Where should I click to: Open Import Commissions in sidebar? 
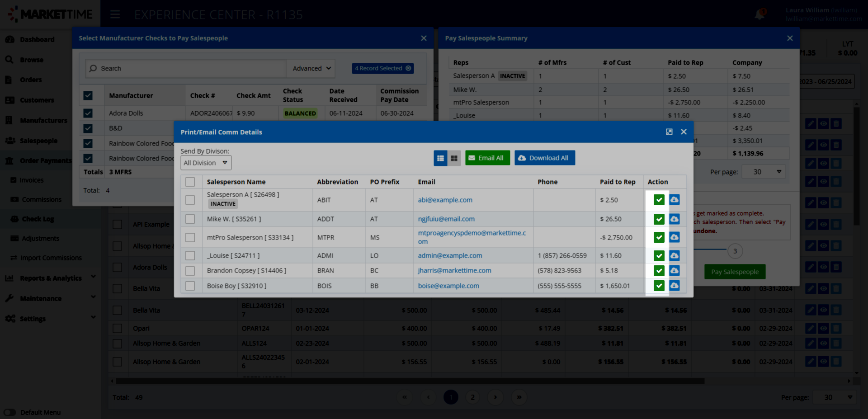[x=51, y=258]
